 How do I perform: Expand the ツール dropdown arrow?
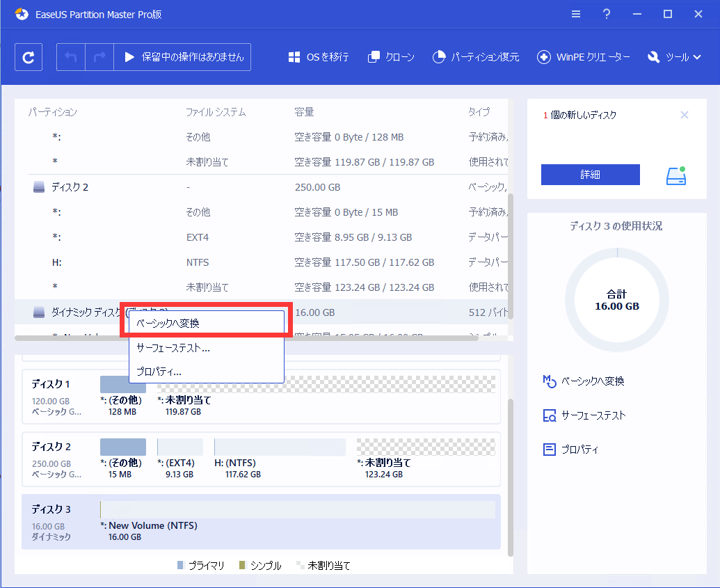coord(697,57)
